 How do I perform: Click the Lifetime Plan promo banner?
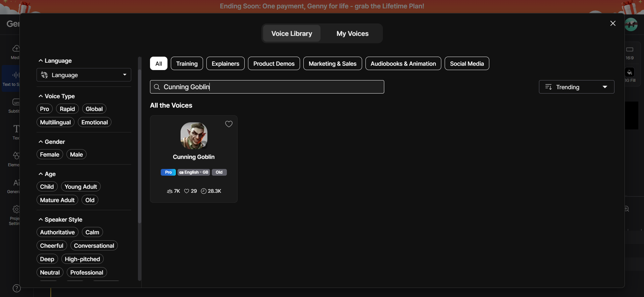pos(322,6)
